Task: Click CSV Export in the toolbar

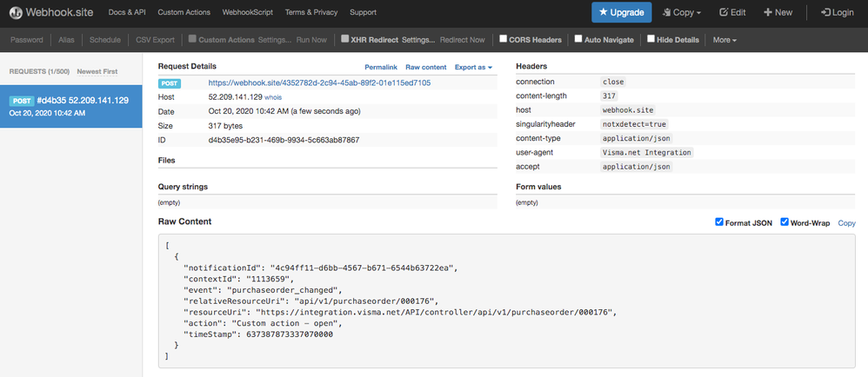Action: pyautogui.click(x=155, y=40)
